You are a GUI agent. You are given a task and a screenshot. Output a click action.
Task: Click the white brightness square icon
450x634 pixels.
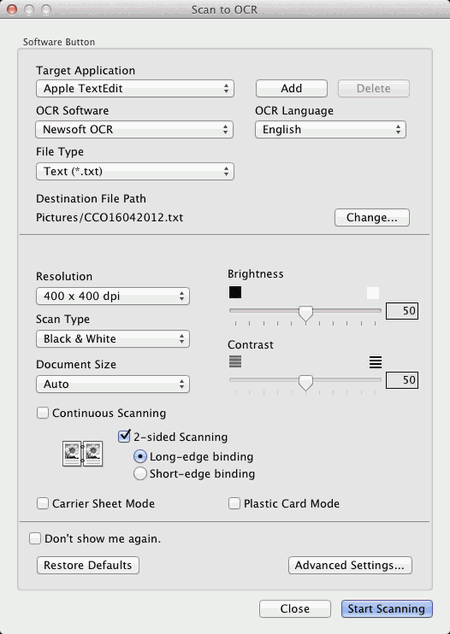click(x=373, y=292)
